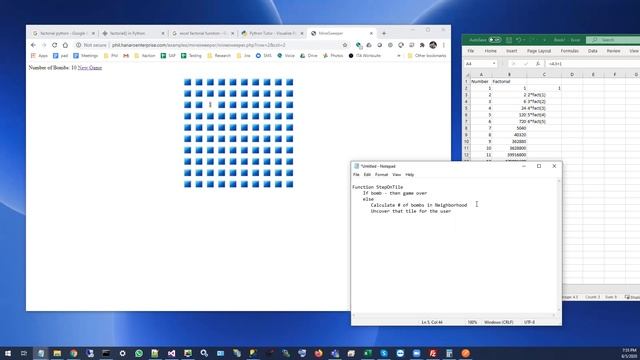Expand the Excel Name Box dropdown

(x=494, y=64)
